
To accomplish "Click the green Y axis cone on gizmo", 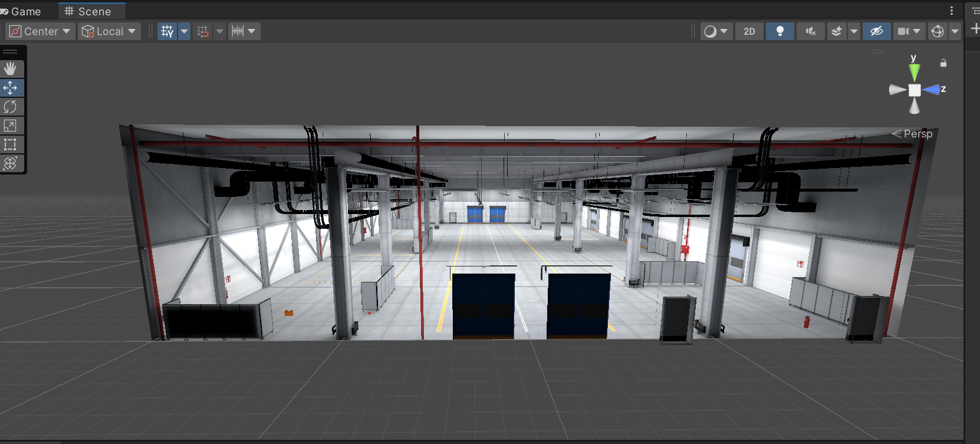I will (x=914, y=73).
